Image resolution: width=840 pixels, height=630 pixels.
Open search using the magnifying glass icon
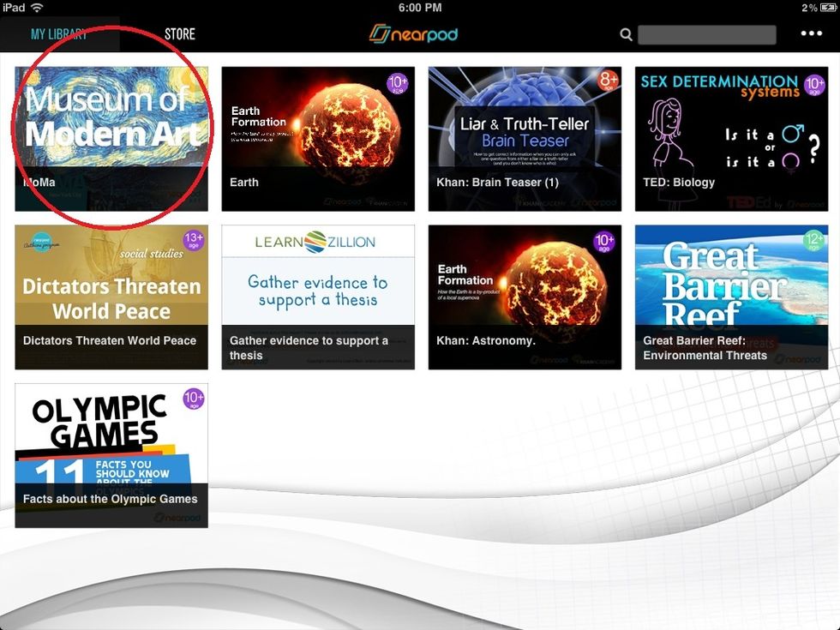[x=626, y=34]
